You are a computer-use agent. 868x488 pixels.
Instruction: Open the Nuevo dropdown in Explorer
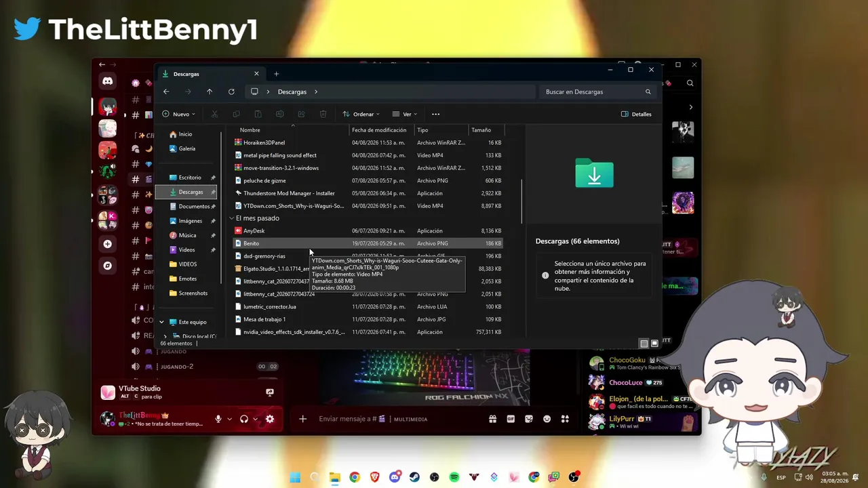[179, 114]
